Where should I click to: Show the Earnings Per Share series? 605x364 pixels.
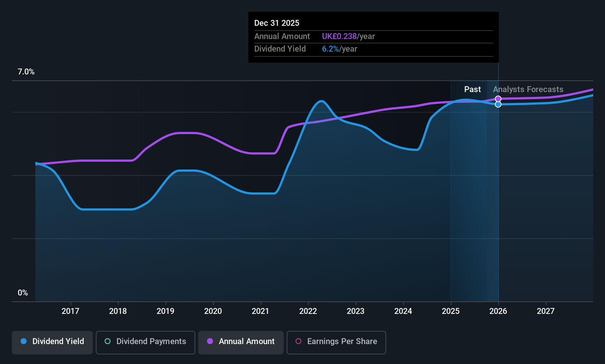coord(336,342)
